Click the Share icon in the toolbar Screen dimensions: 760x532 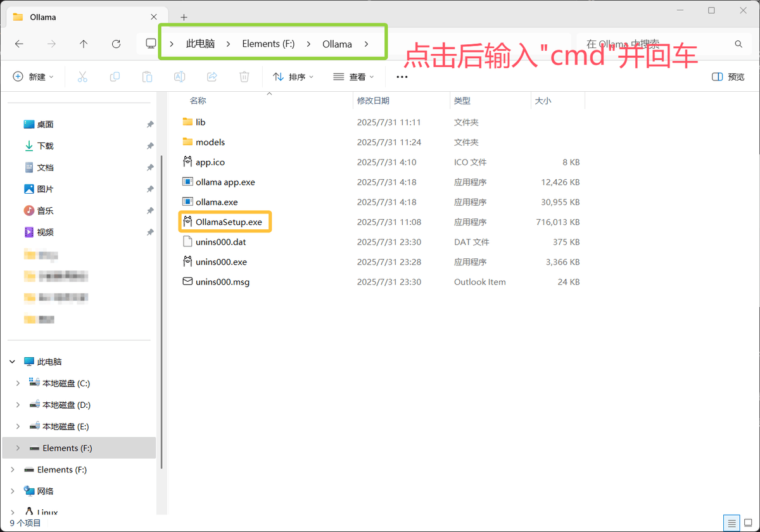212,77
